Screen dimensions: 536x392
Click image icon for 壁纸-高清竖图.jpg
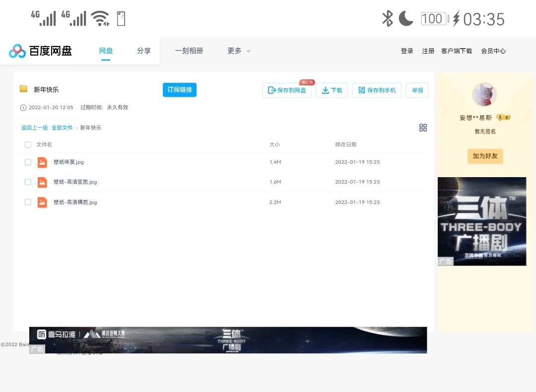pos(42,182)
